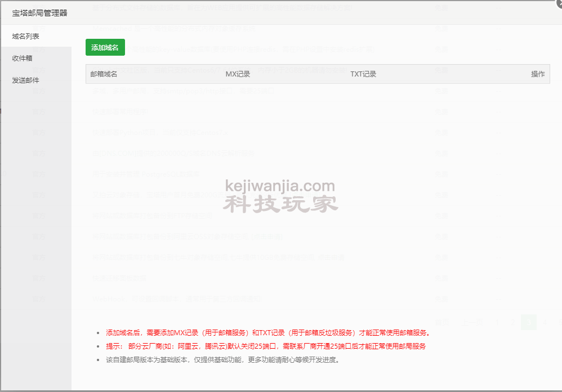Click the red note about MX记录 and TXT记录
562x392 pixels.
pyautogui.click(x=267, y=332)
